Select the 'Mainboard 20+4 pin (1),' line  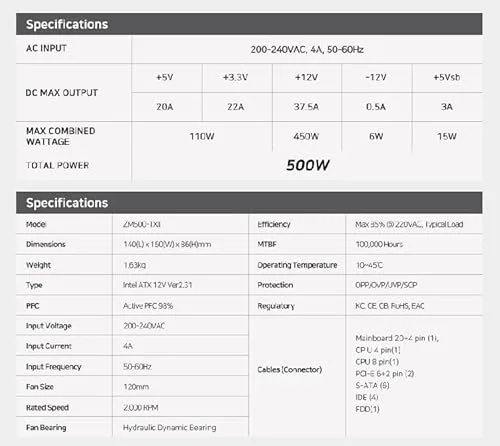click(397, 338)
